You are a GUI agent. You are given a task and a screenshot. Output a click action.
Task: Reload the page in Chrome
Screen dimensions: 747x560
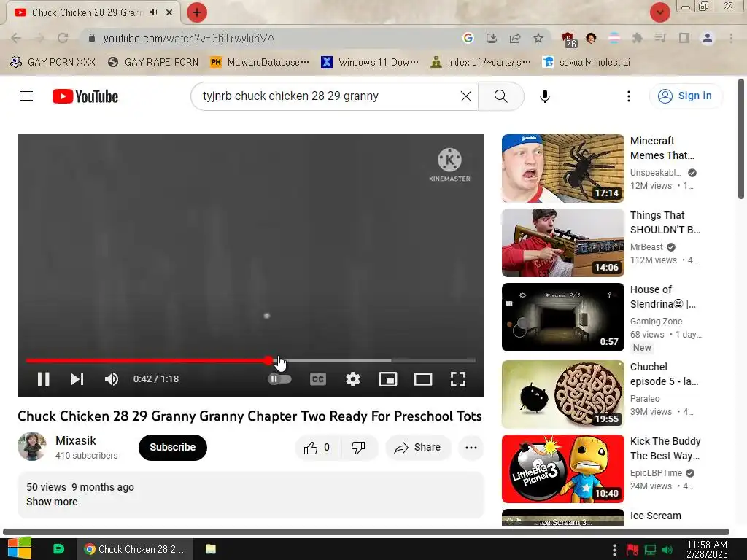63,38
